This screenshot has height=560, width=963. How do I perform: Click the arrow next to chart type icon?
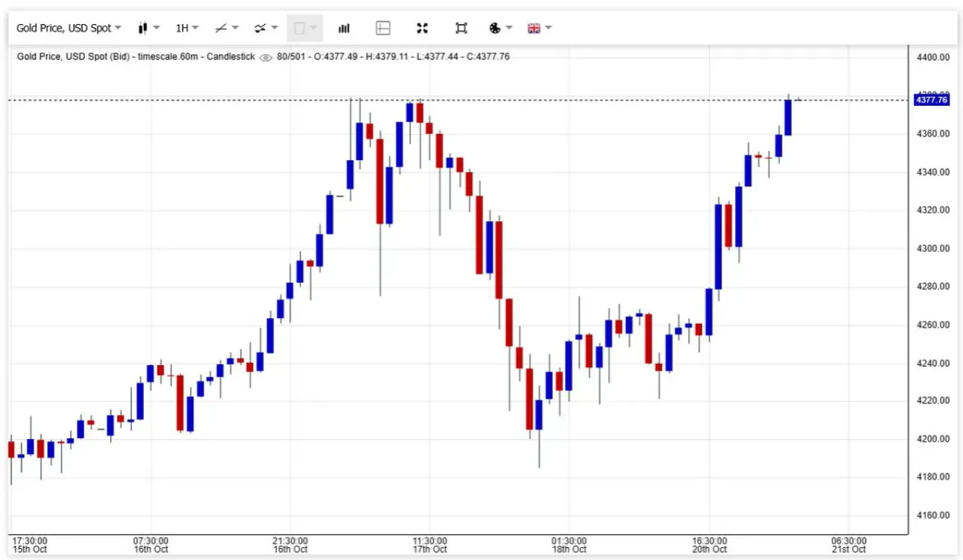tap(156, 29)
